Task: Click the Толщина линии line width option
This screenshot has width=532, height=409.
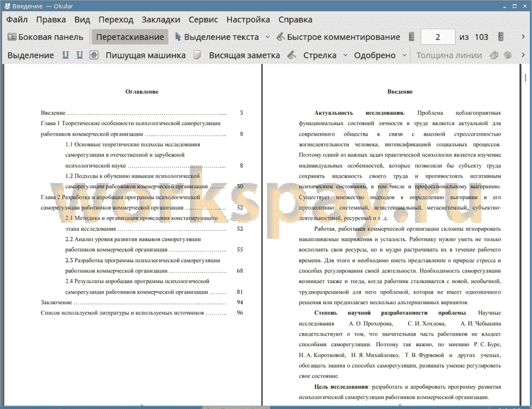Action: (449, 55)
